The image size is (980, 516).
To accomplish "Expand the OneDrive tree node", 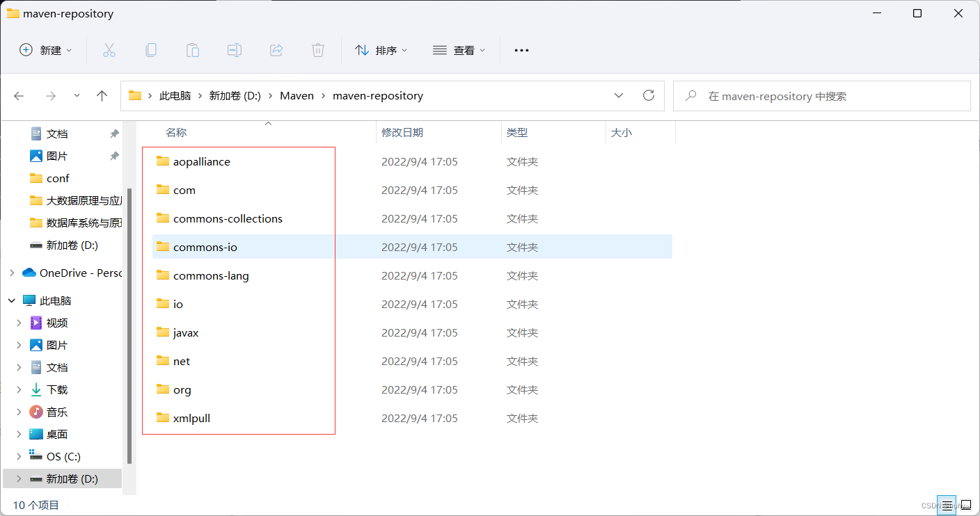I will pyautogui.click(x=12, y=273).
